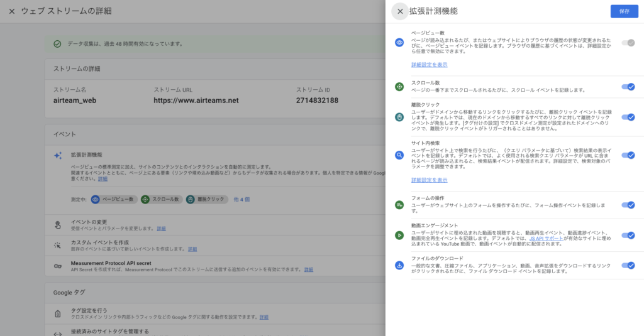This screenshot has height=336, width=644.
Task: Expand 詳細設定を表示 under サイト内検索
Action: (x=429, y=180)
